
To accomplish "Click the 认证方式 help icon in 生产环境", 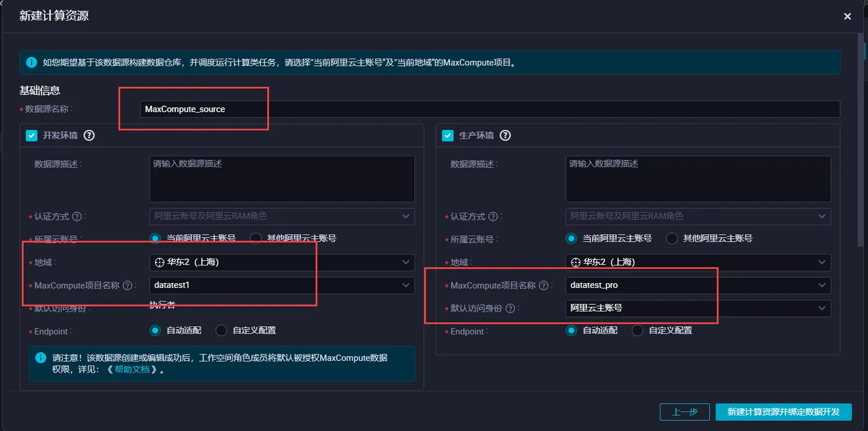I will (x=493, y=216).
